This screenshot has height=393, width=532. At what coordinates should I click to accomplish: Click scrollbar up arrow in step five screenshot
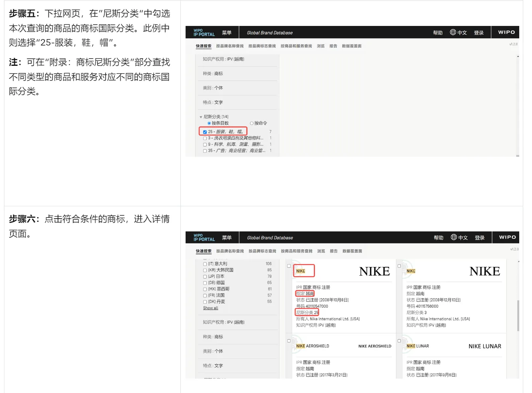coord(518,57)
